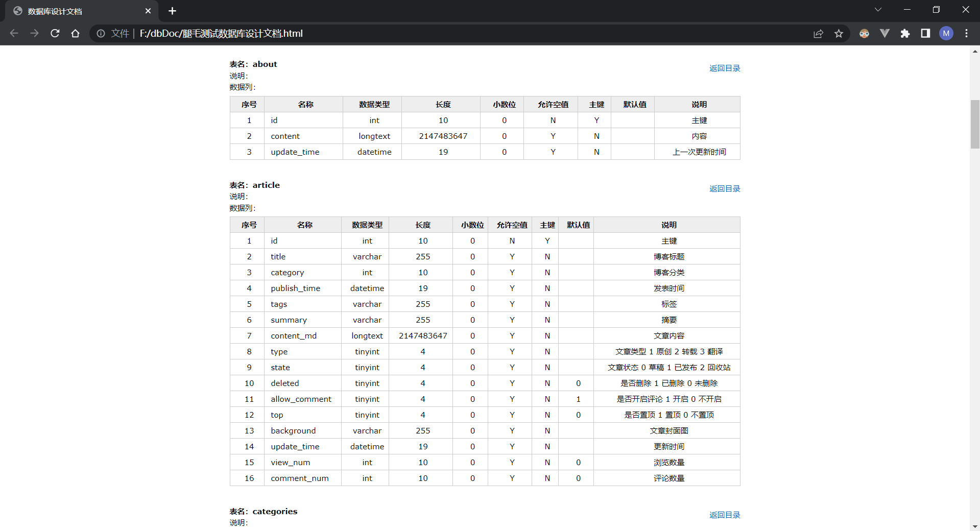The width and height of the screenshot is (980, 531).
Task: Click 'content' cell in about table
Action: click(303, 136)
